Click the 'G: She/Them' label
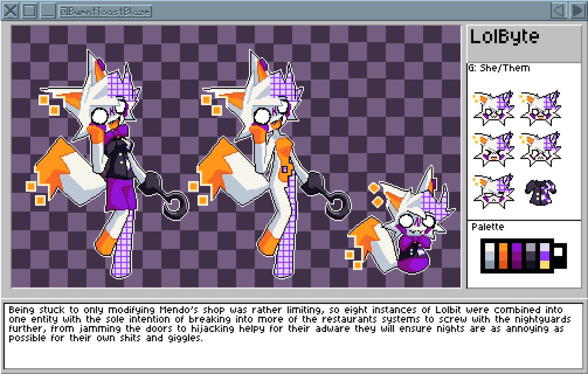 tap(499, 68)
